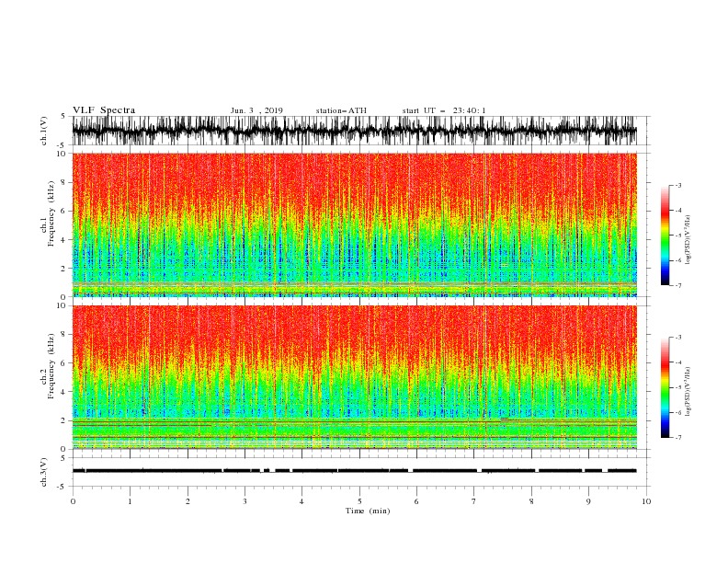The image size is (728, 563).
Task: Click the "7" tick on the time axis
Action: [x=474, y=501]
